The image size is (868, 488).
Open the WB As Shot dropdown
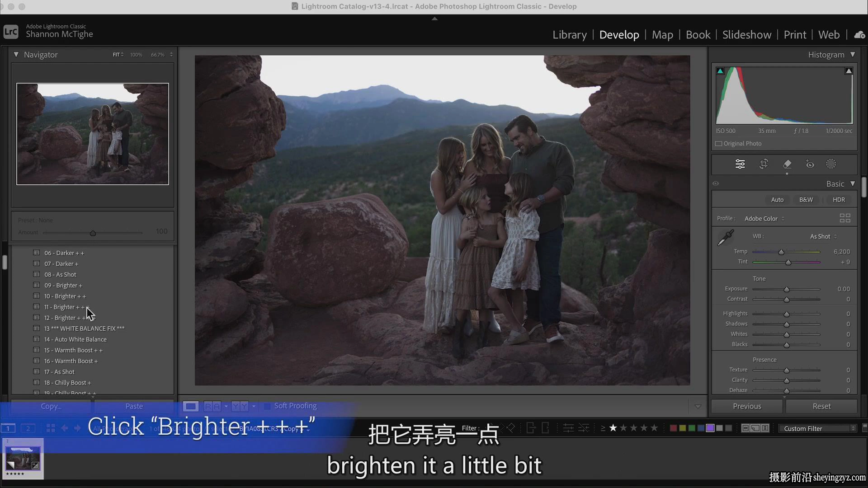pos(823,236)
